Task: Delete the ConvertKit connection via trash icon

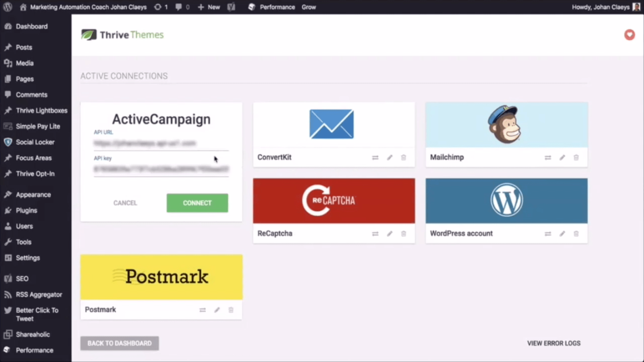Action: [404, 158]
